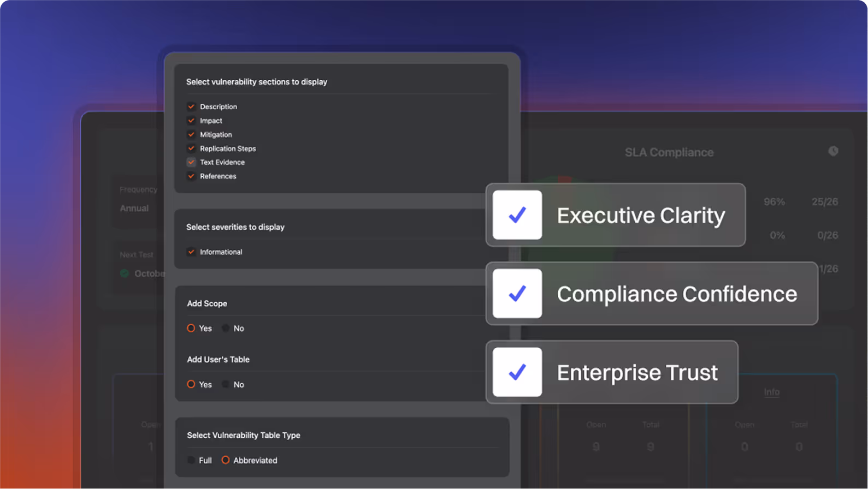Click 'Select vulnerability sections to display' heading
This screenshot has width=868, height=489.
coord(257,82)
